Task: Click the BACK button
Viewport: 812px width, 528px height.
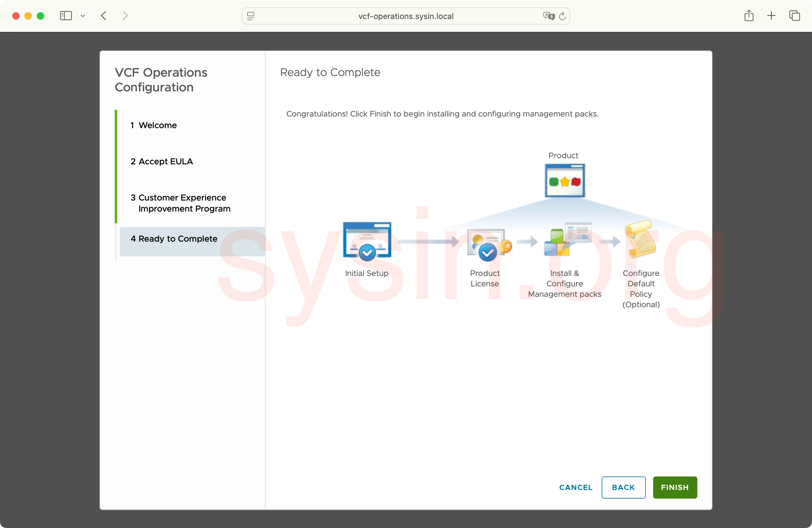Action: pyautogui.click(x=623, y=487)
